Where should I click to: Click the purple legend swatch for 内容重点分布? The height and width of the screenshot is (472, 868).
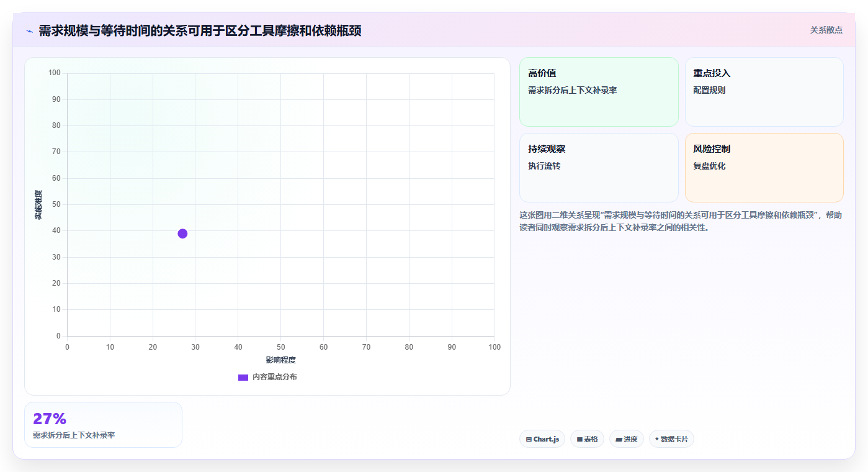click(x=243, y=378)
